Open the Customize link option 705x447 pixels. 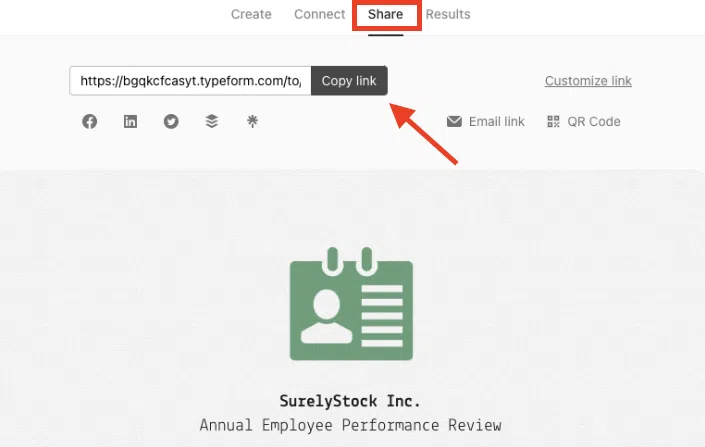[588, 81]
